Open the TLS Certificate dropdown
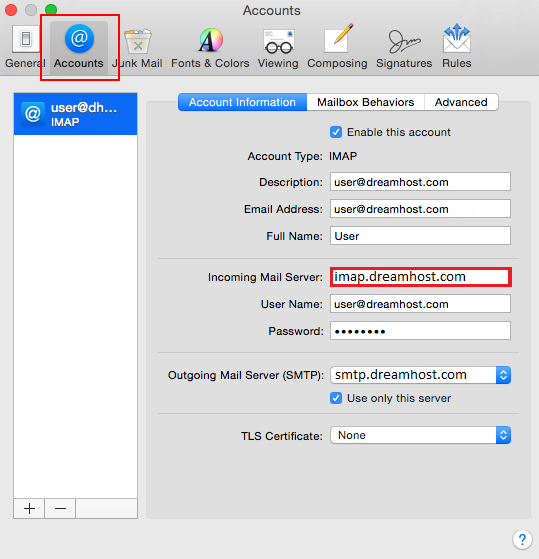This screenshot has height=559, width=539. point(421,435)
